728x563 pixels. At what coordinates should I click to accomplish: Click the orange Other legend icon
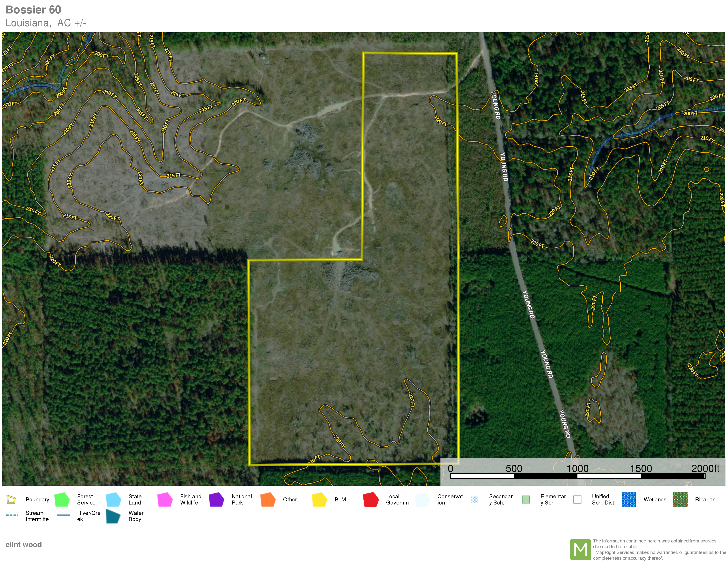pos(268,499)
